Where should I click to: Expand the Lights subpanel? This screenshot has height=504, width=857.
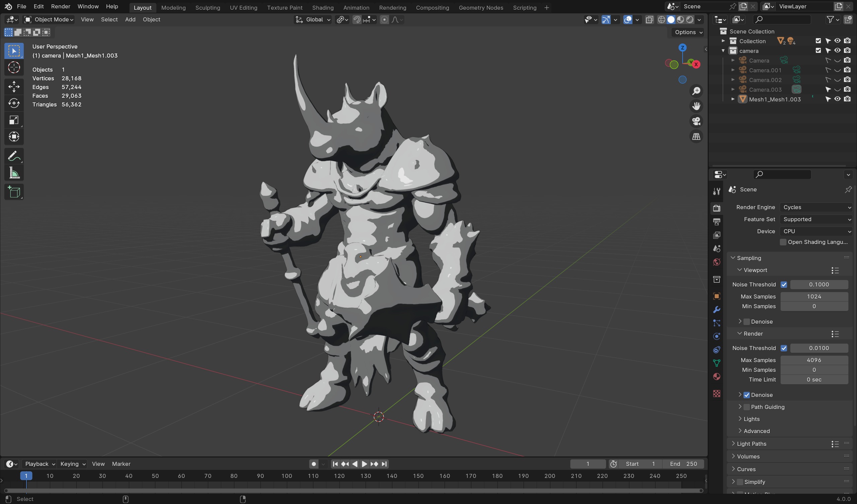(x=751, y=419)
